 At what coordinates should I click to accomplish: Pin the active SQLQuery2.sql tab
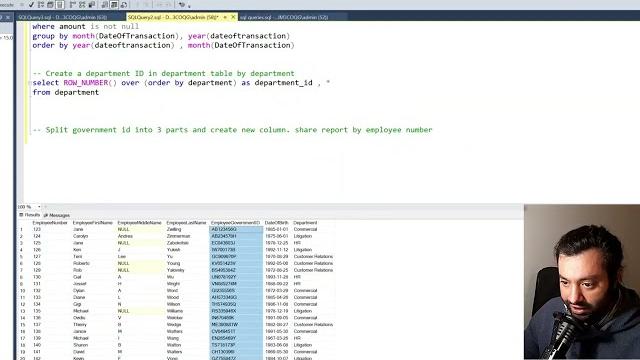click(225, 17)
